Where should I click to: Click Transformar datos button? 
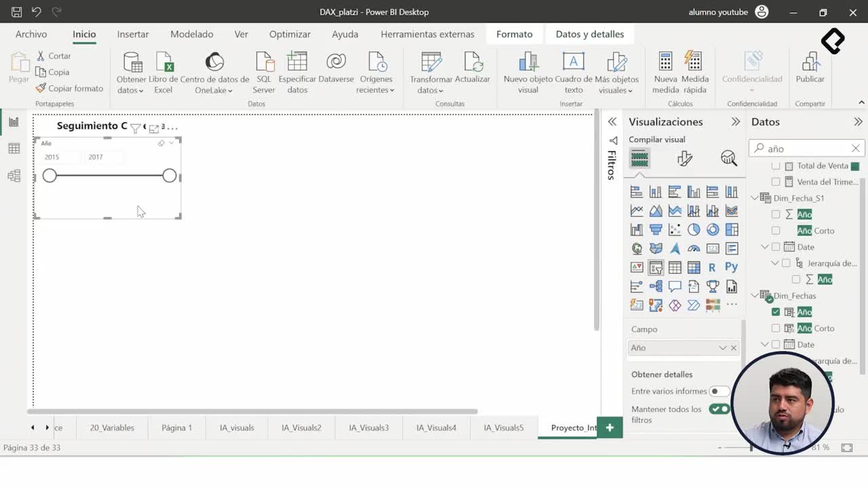431,73
